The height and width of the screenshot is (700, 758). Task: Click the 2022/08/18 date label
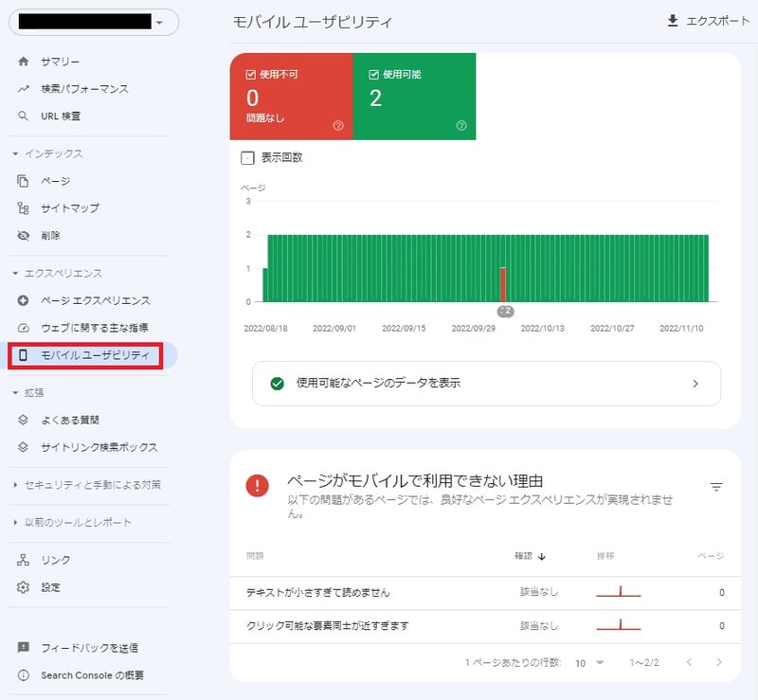(x=265, y=329)
